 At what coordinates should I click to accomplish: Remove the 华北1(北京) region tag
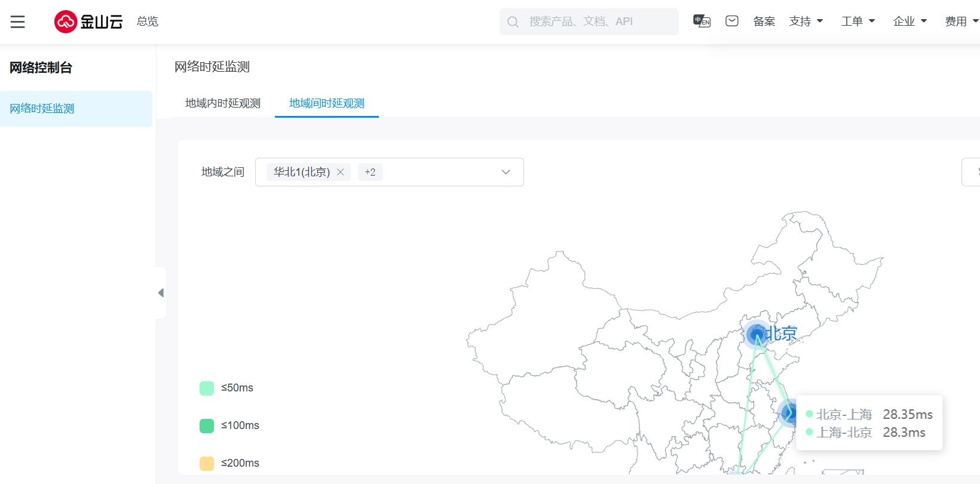pyautogui.click(x=341, y=172)
